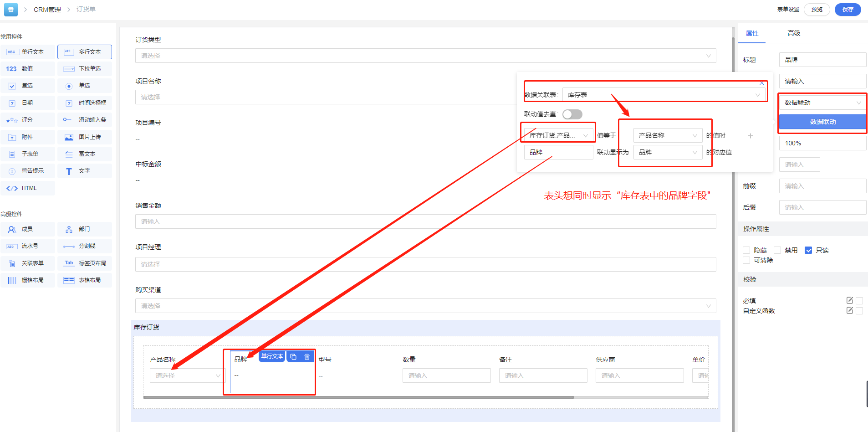This screenshot has height=432, width=868.
Task: Add the single-line text (单行文本) control
Action: (x=28, y=52)
